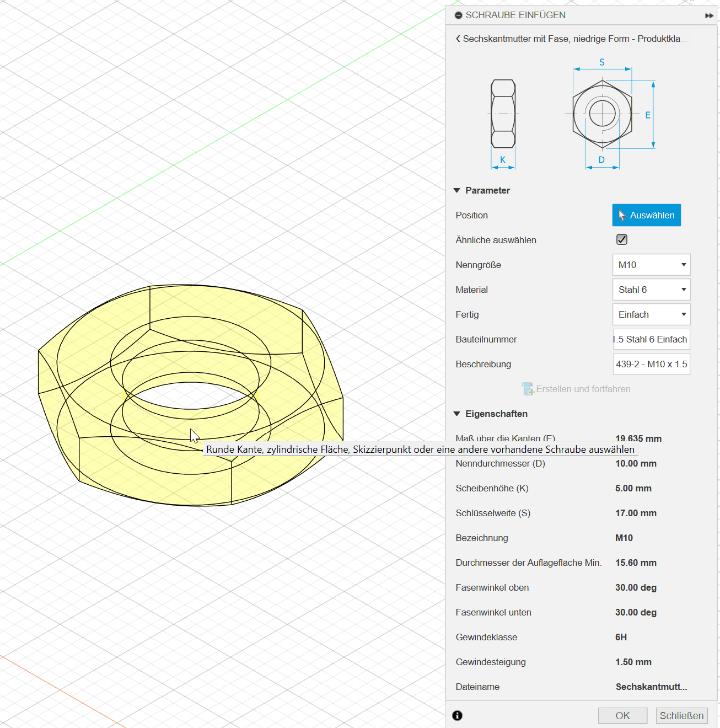Click the Fasenwinkel unten label
The image size is (720, 728).
click(493, 612)
